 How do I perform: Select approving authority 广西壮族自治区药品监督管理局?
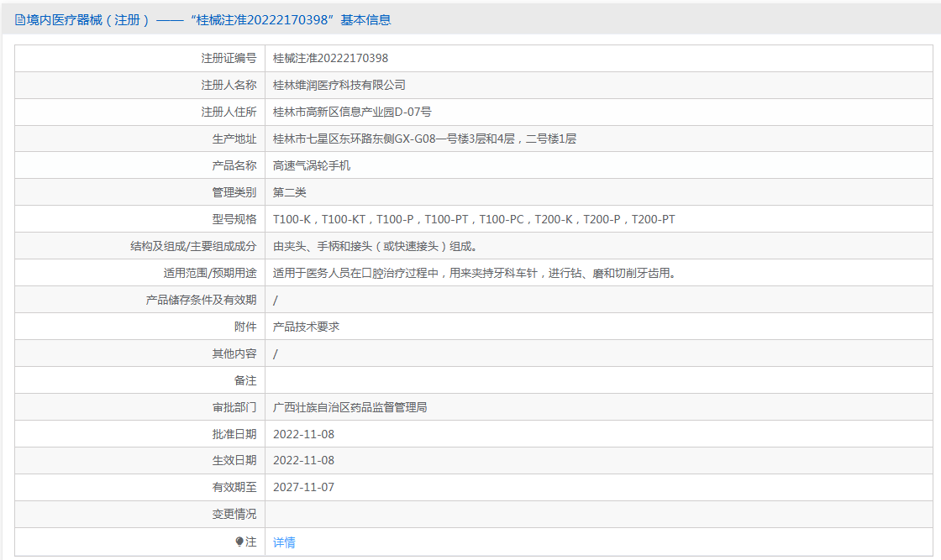pyautogui.click(x=350, y=408)
